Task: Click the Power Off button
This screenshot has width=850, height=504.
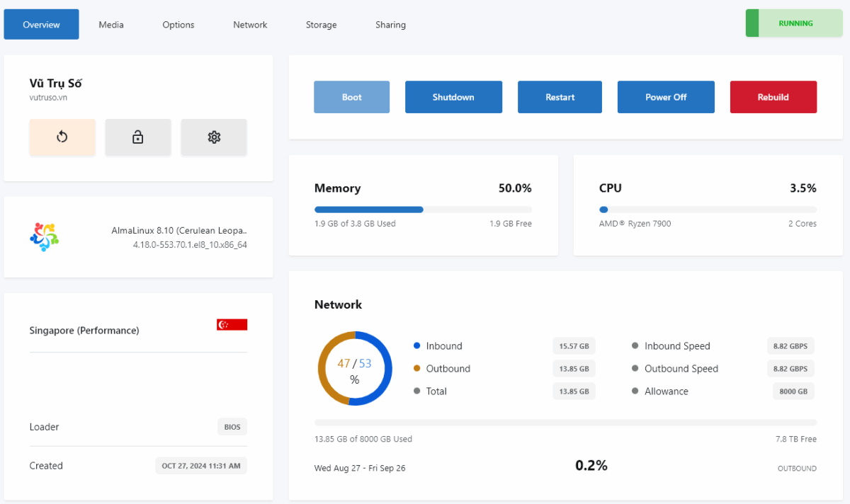Action: (x=665, y=97)
